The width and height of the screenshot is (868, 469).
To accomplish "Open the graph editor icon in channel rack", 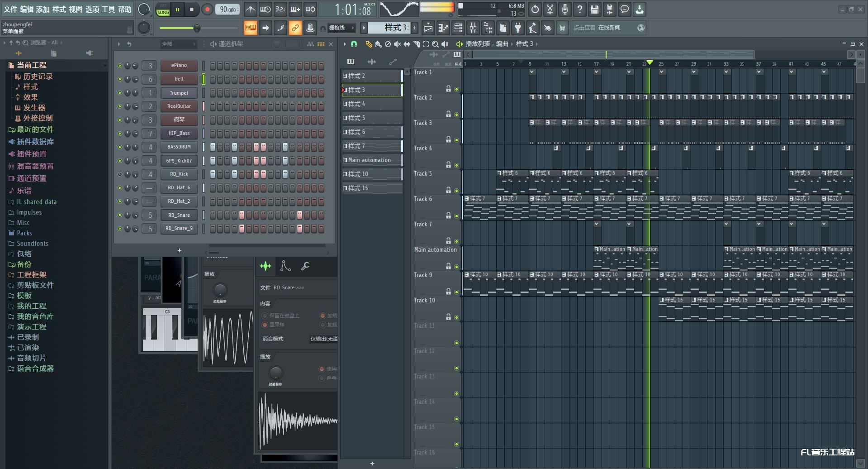I will [310, 44].
